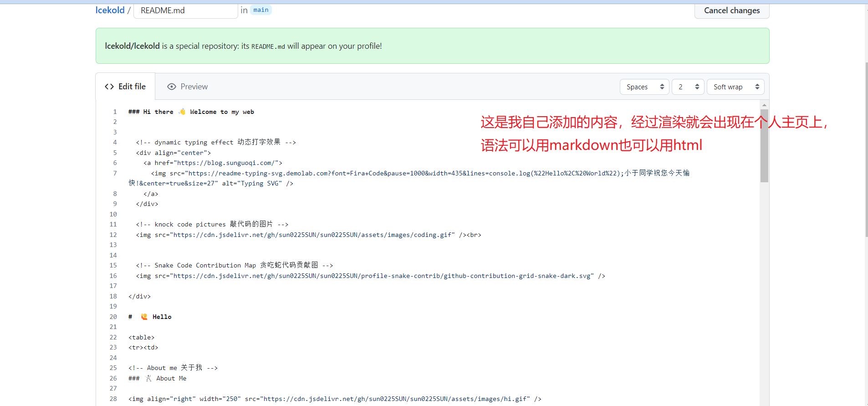The width and height of the screenshot is (868, 406).
Task: Open the Soft wrap line mode dropdown
Action: click(x=735, y=87)
